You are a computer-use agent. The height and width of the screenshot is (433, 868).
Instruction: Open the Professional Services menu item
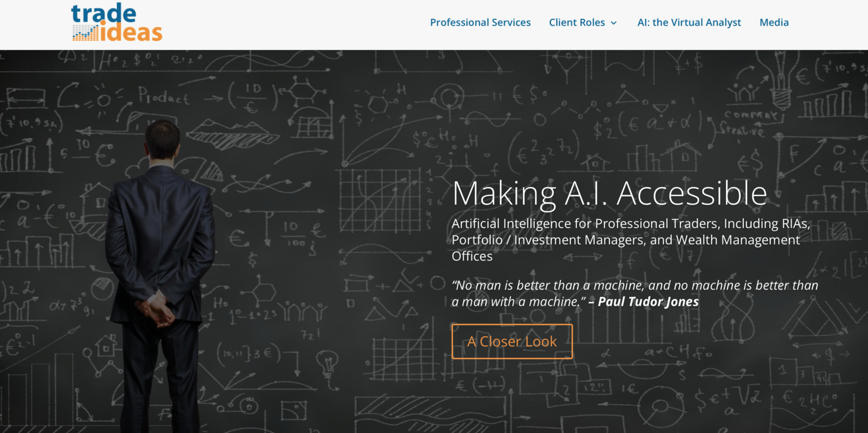[480, 22]
